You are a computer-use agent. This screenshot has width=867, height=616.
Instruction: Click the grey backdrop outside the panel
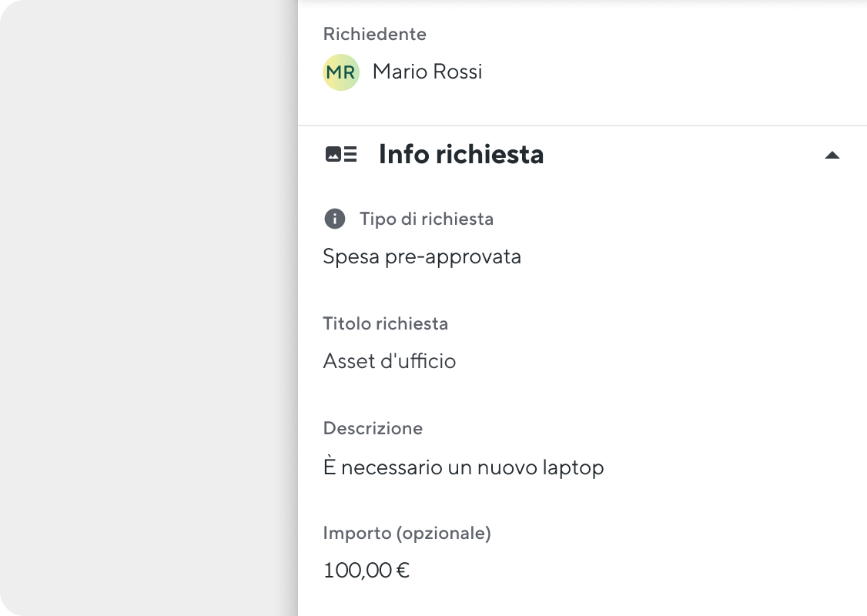point(149,308)
